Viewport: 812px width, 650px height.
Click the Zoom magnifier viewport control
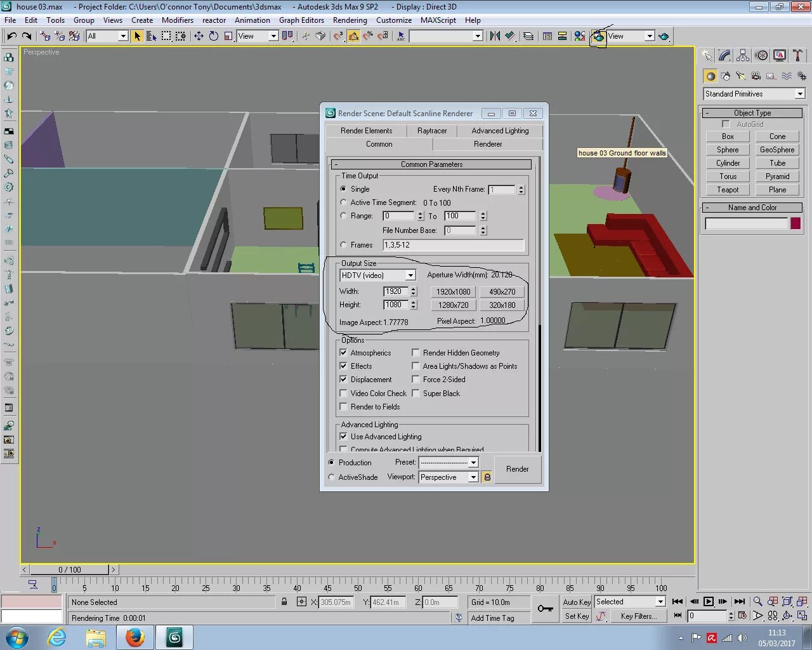757,601
